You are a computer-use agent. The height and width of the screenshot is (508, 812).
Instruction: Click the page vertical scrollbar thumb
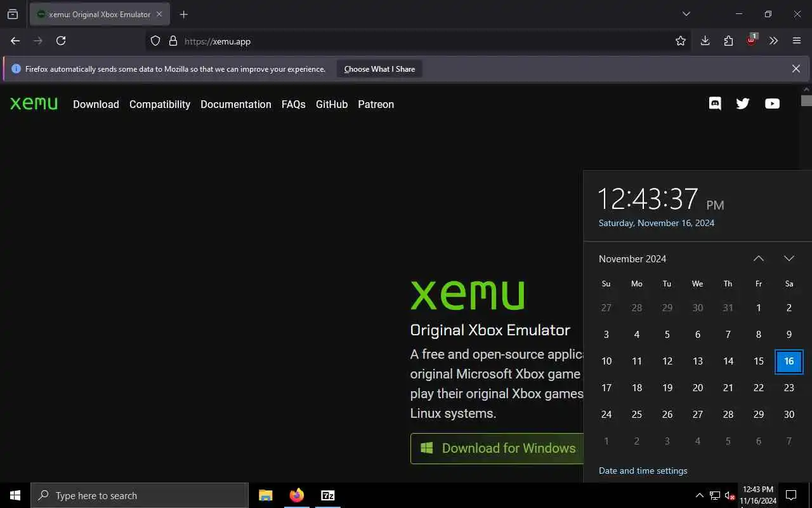point(806,100)
